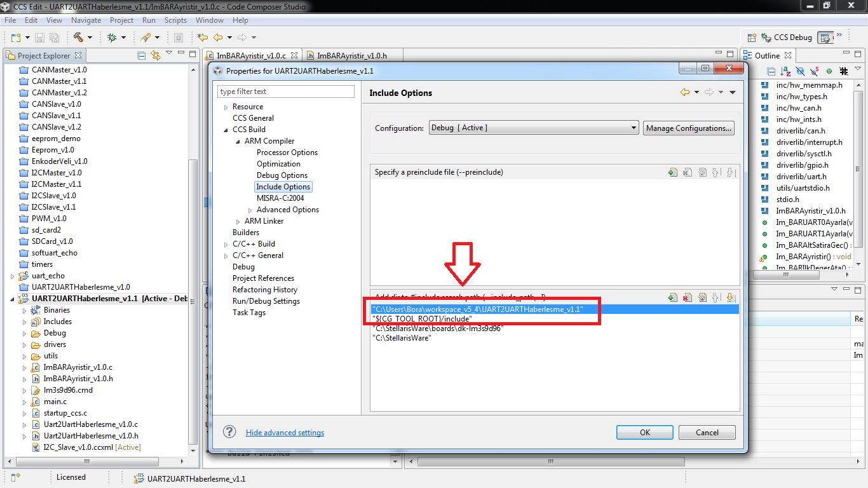Edit selected include path icon
Image resolution: width=868 pixels, height=488 pixels.
(x=702, y=297)
